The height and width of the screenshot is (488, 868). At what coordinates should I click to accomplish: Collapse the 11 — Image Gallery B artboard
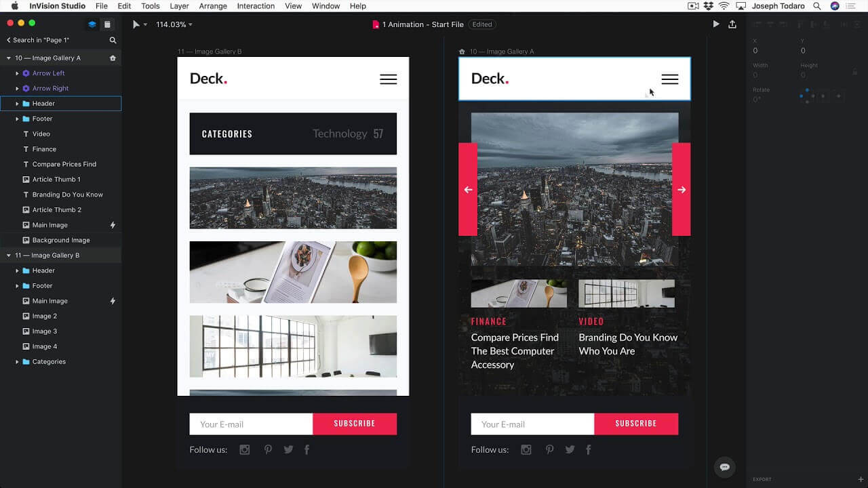[x=9, y=256]
